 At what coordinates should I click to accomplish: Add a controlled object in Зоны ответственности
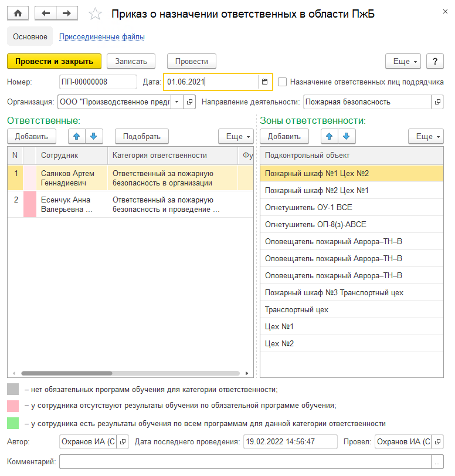pos(284,136)
